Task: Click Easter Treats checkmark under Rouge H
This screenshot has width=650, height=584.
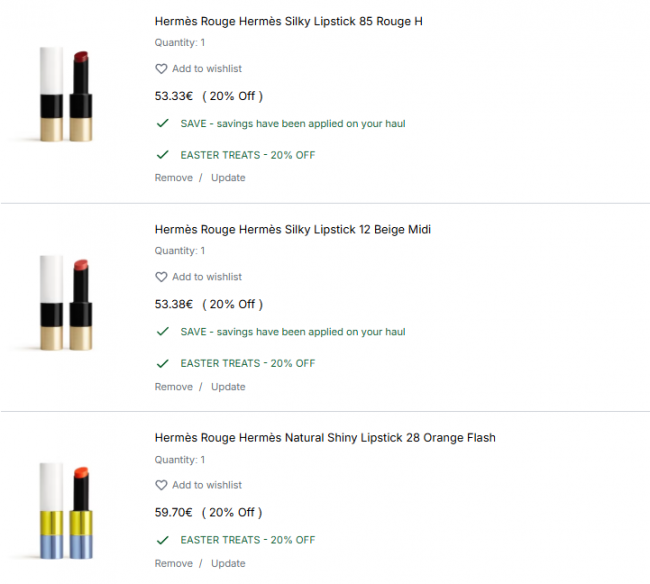Action: [162, 155]
